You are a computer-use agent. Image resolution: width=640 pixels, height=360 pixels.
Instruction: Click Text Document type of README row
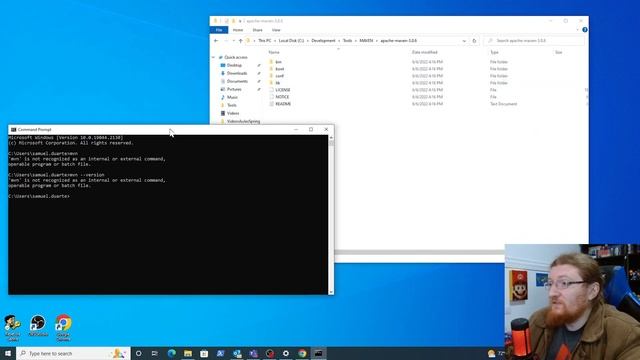[503, 104]
